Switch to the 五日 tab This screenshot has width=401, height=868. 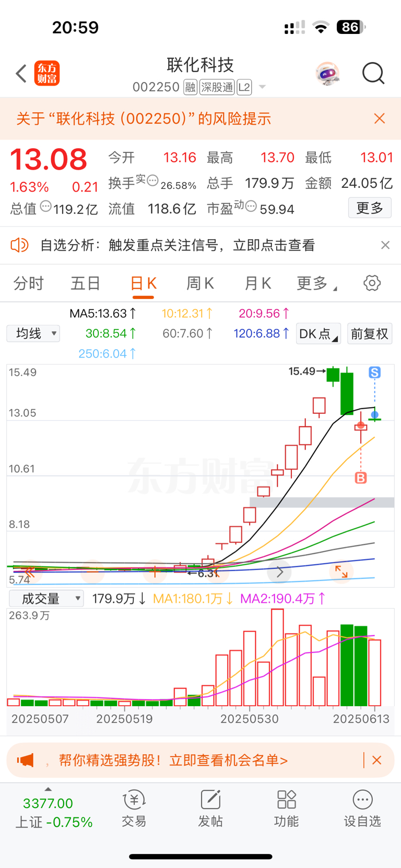pyautogui.click(x=86, y=283)
